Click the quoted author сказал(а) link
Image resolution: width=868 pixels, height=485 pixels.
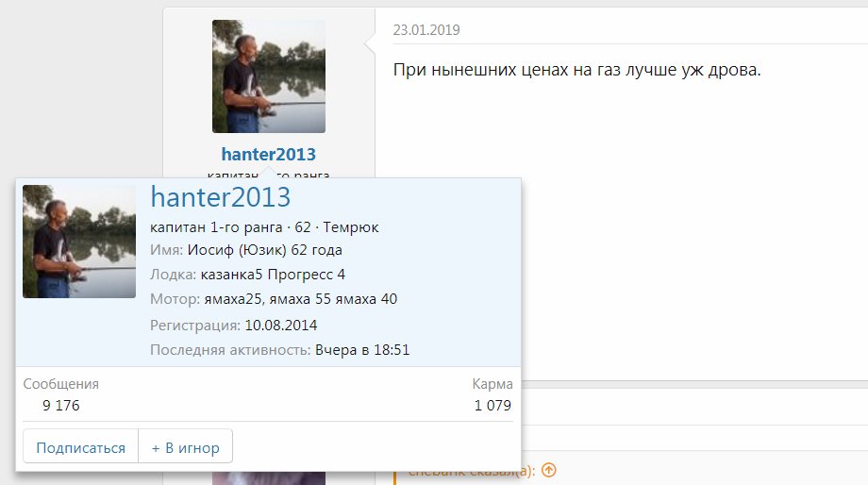coord(472,470)
